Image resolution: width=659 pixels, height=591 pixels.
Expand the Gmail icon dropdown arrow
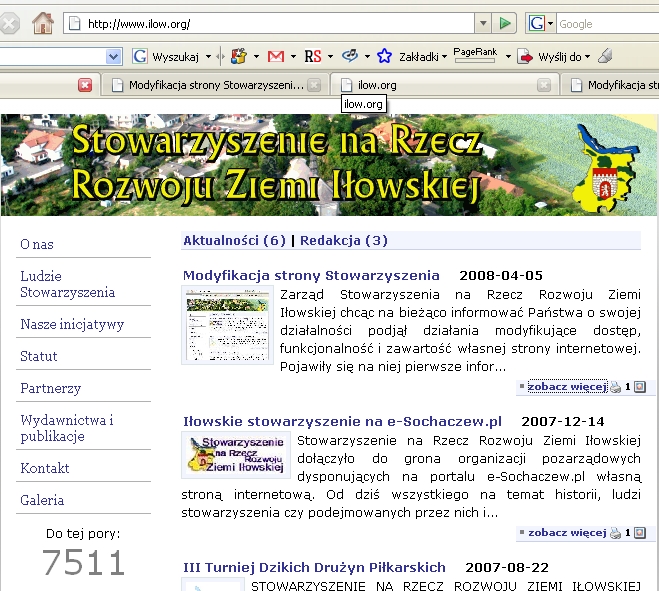click(x=293, y=56)
